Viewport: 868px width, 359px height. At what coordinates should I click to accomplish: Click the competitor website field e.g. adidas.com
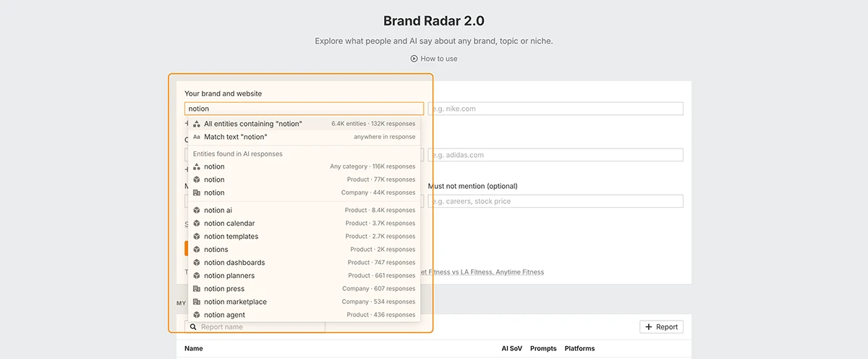tap(556, 155)
